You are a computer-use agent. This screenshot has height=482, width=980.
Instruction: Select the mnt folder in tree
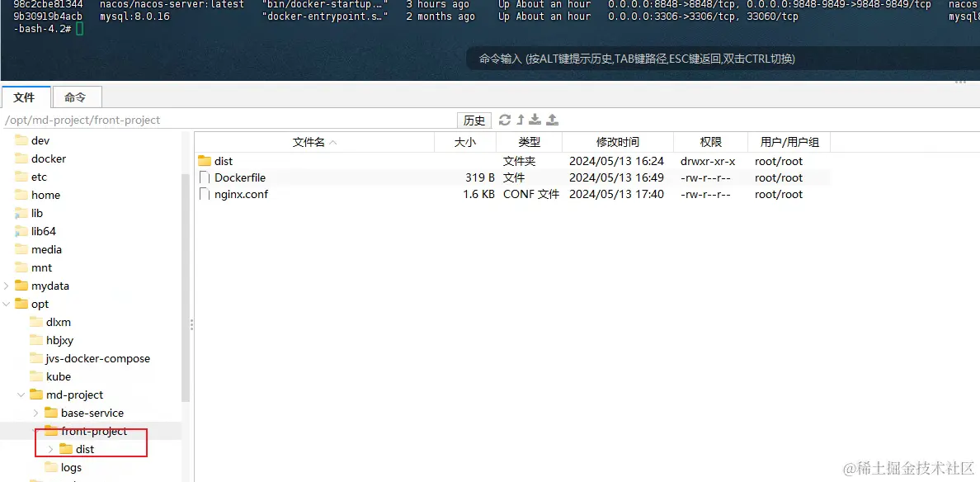point(41,267)
